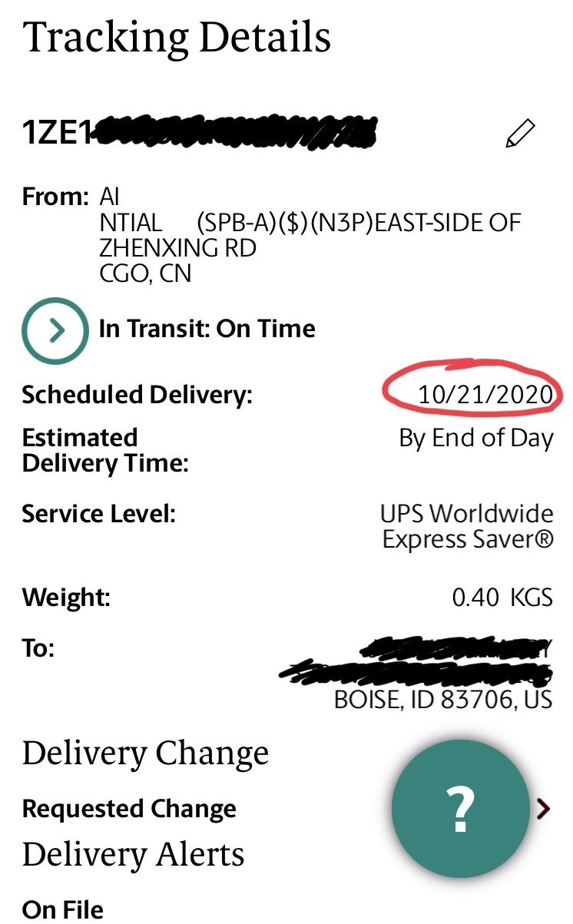The width and height of the screenshot is (573, 924).
Task: Tap the pencil edit icon
Action: coord(520,134)
